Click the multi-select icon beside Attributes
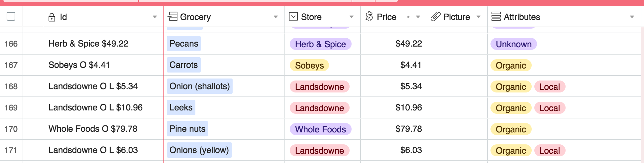 [496, 17]
